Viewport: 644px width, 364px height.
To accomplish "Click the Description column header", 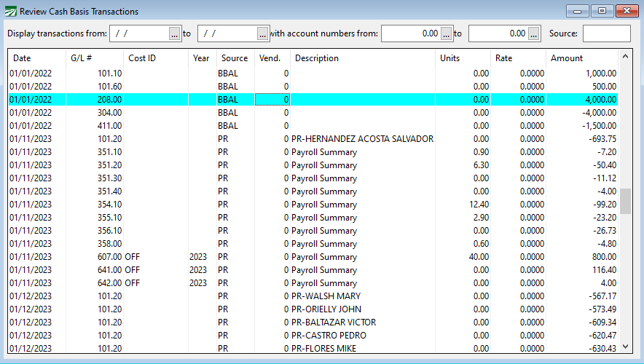I will coord(363,58).
